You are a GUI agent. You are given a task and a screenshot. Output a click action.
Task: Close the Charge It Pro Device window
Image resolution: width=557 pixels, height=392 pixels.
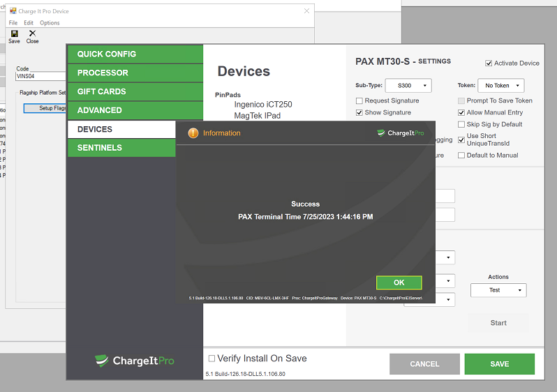click(x=306, y=11)
